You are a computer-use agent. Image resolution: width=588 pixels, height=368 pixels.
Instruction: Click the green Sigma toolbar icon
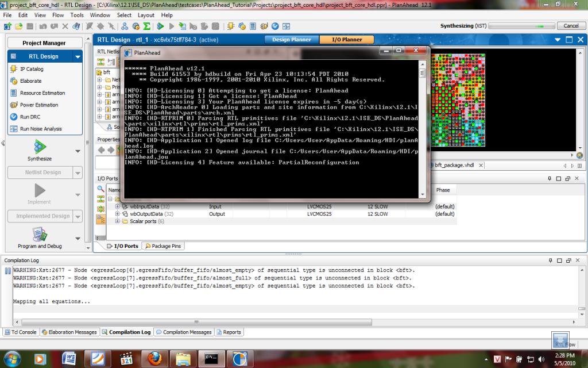click(x=146, y=26)
